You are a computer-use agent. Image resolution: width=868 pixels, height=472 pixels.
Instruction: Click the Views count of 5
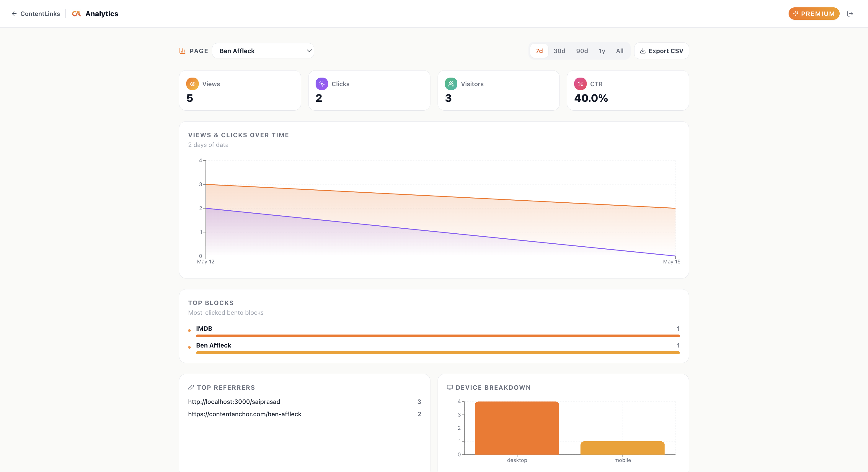click(190, 98)
